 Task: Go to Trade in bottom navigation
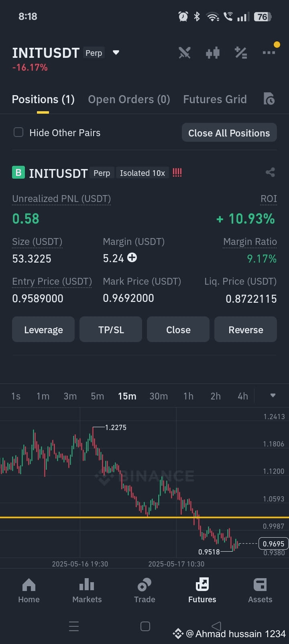(x=144, y=590)
